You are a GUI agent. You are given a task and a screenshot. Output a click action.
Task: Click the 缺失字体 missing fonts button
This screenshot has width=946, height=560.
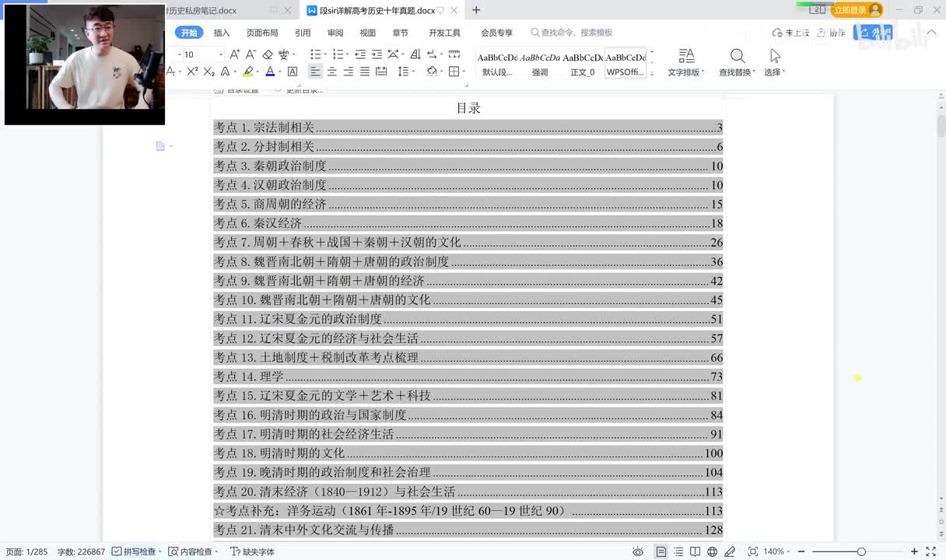[x=252, y=551]
